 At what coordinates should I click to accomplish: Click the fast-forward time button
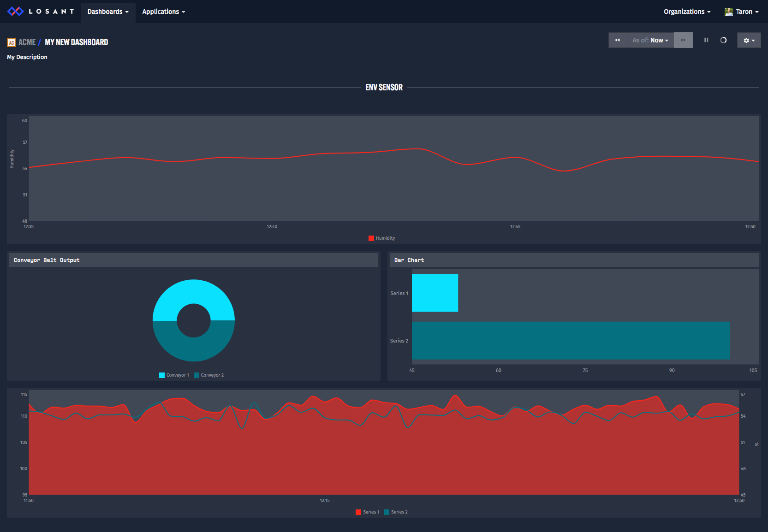pos(683,40)
